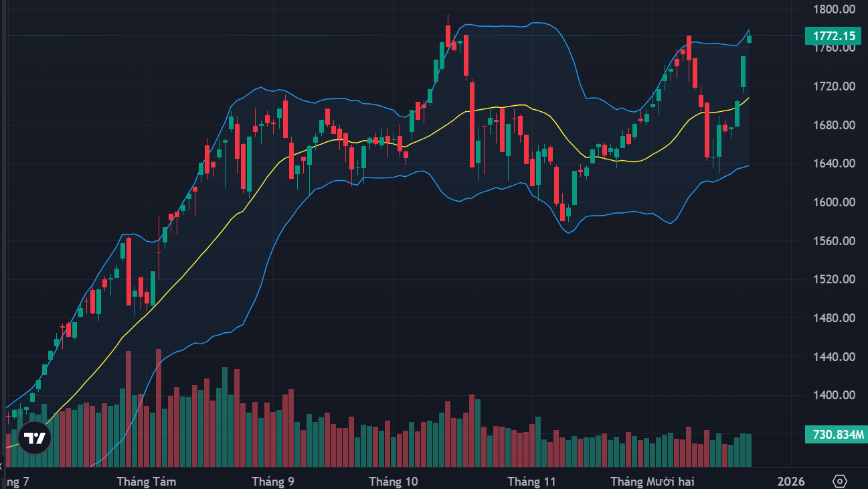Select the current price tag 1772.15
The image size is (868, 489).
point(833,36)
